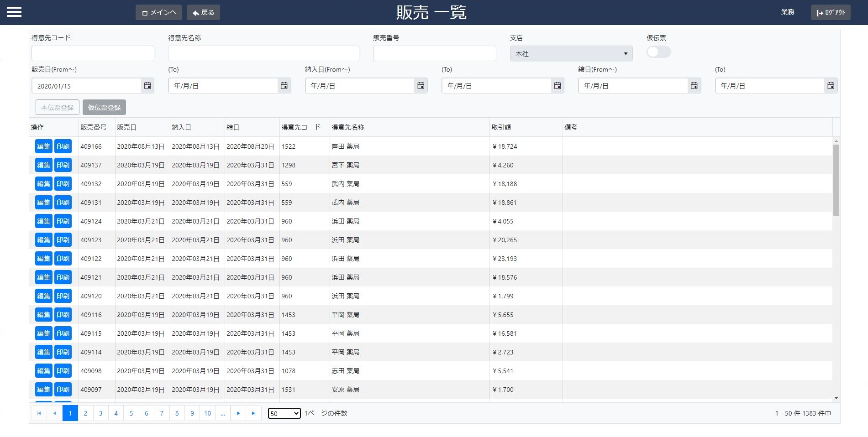868x437 pixels.
Task: Open the hamburger menu icon
Action: click(14, 12)
